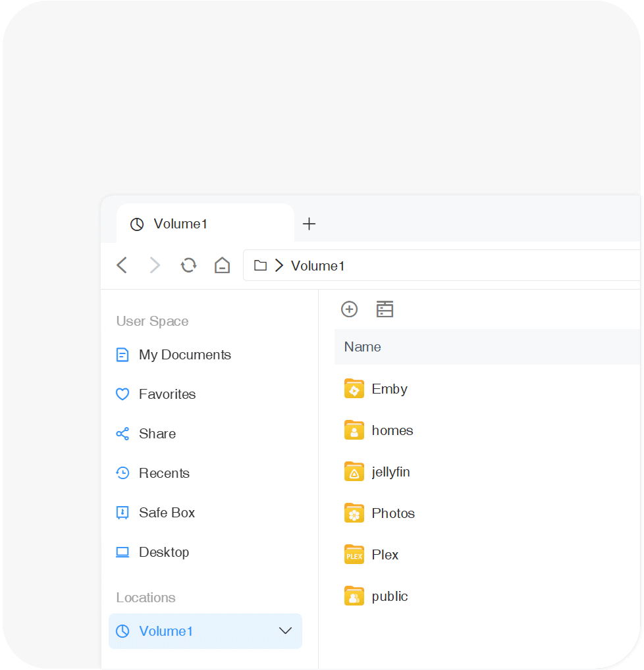This screenshot has height=670, width=644.
Task: Click the plus circle create icon
Action: tap(349, 309)
